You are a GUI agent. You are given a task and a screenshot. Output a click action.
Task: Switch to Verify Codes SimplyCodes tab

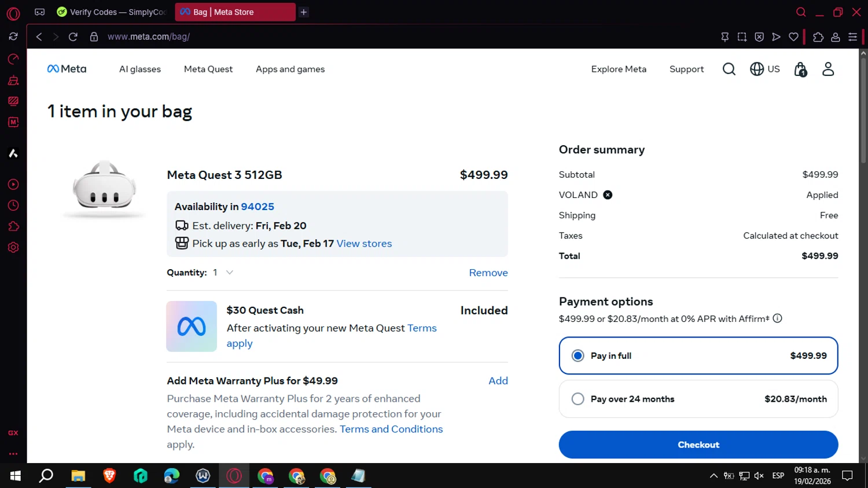pos(112,12)
